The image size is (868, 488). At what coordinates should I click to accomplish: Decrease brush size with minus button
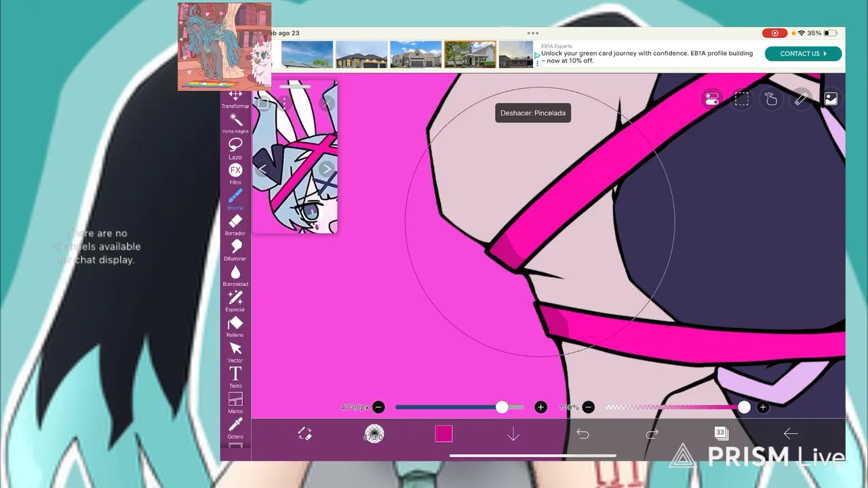point(379,407)
